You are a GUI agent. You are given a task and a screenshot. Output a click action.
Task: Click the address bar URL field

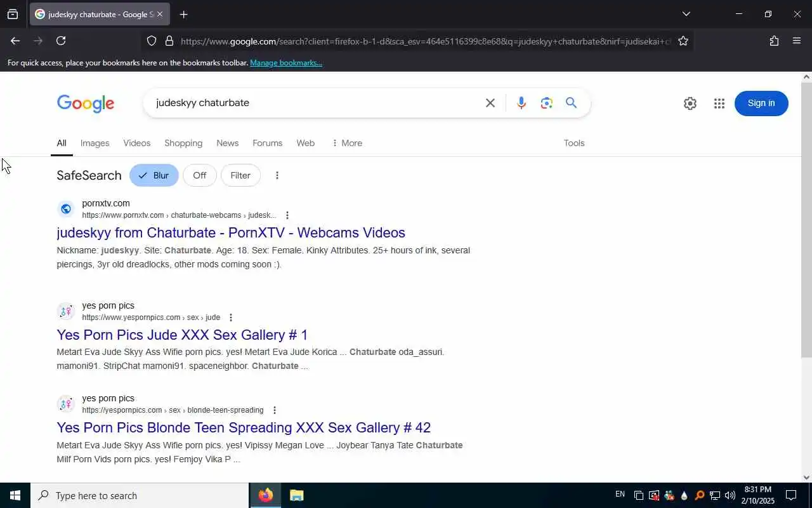(425, 41)
